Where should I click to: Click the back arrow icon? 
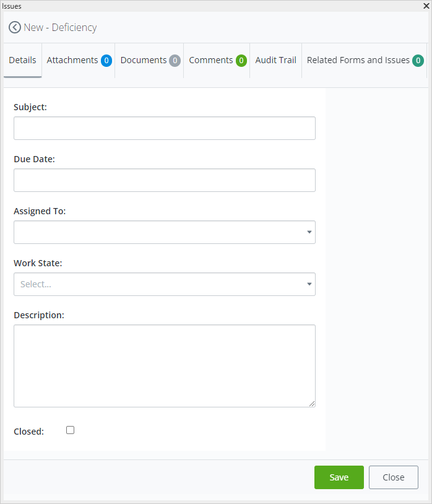point(15,27)
